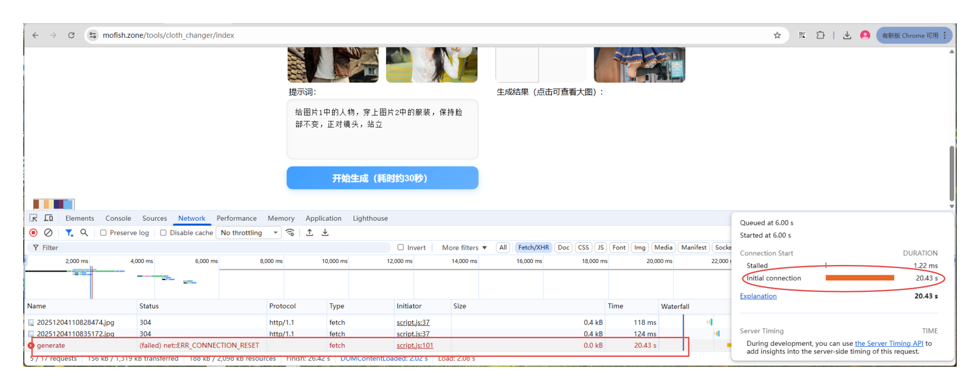
Task: Click the inspect element picker icon
Action: point(33,218)
